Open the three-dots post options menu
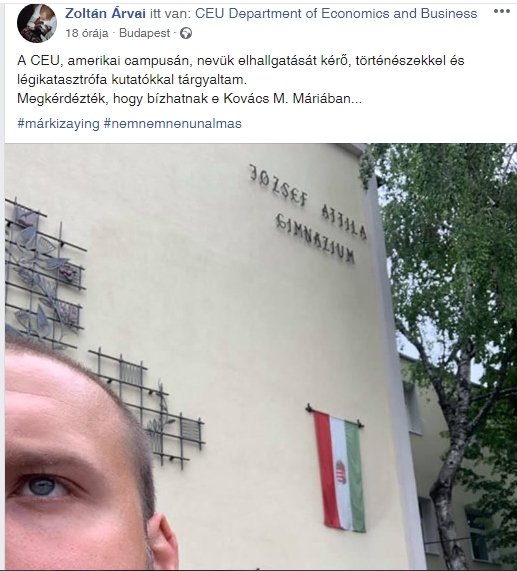The width and height of the screenshot is (517, 571). pyautogui.click(x=502, y=11)
